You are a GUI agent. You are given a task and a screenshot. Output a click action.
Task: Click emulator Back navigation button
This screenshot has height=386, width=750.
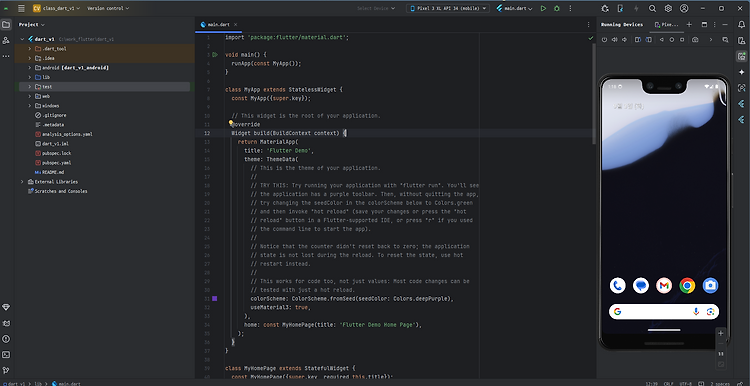(x=662, y=40)
